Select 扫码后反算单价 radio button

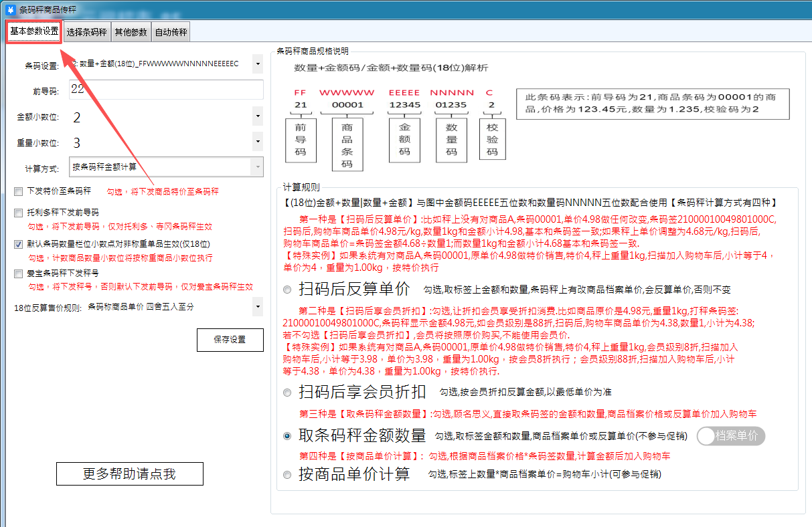[287, 290]
